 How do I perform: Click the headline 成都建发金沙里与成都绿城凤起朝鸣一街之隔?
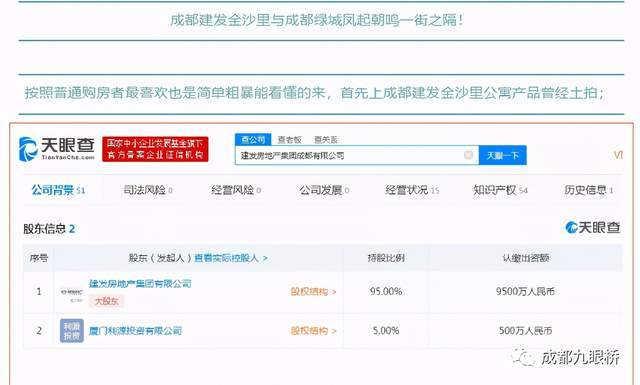[317, 20]
